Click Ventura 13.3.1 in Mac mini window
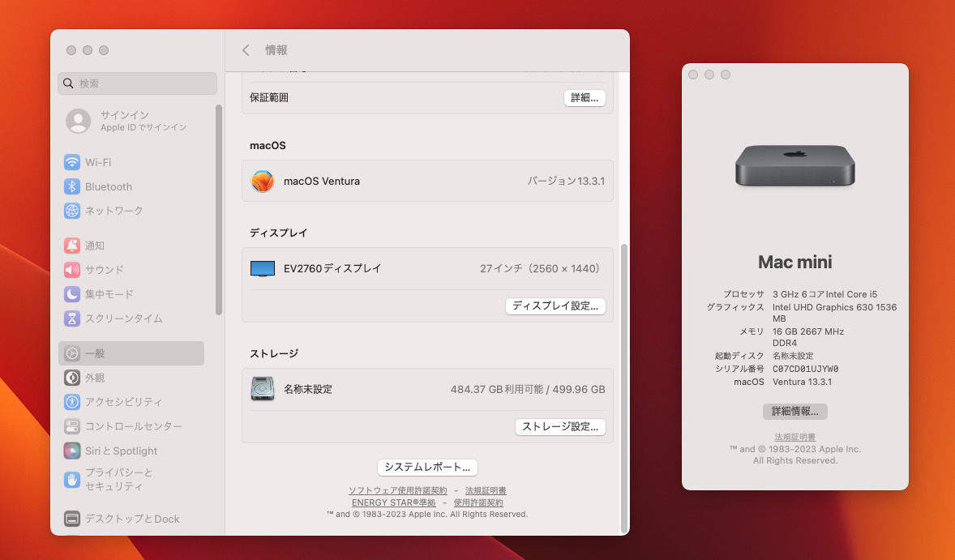This screenshot has height=560, width=955. click(802, 382)
